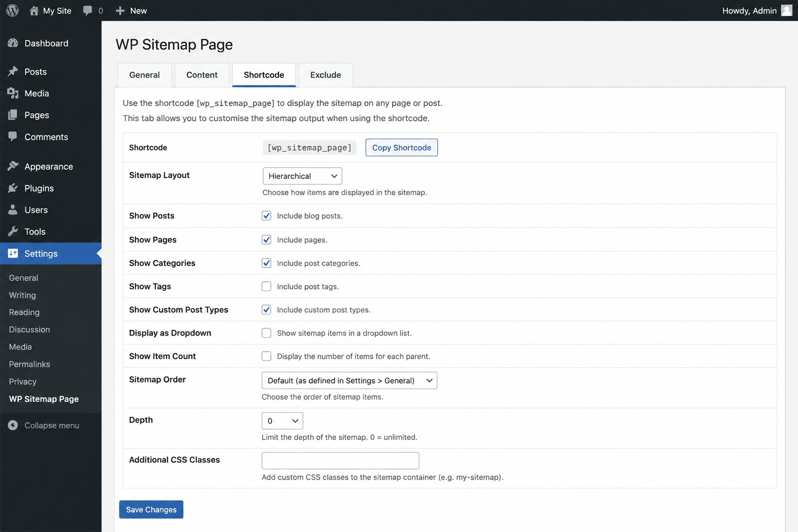Click the Comments menu label in sidebar
The height and width of the screenshot is (532, 798).
pyautogui.click(x=46, y=137)
